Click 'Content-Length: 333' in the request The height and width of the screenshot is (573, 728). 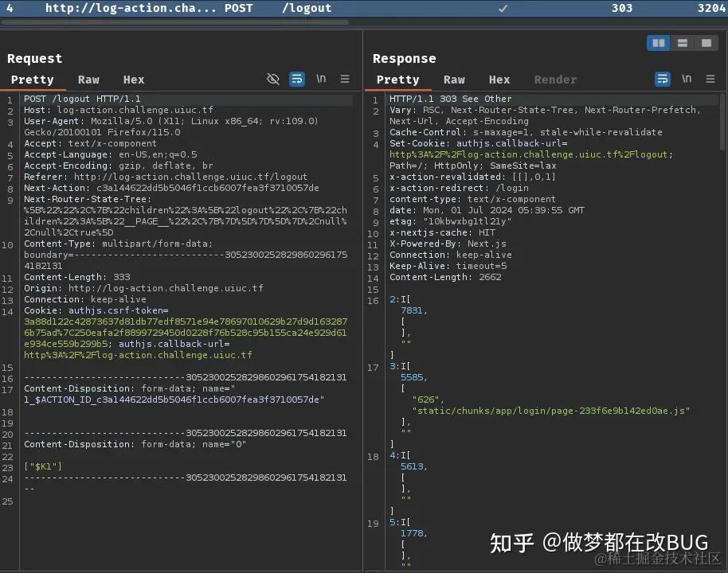[x=77, y=277]
